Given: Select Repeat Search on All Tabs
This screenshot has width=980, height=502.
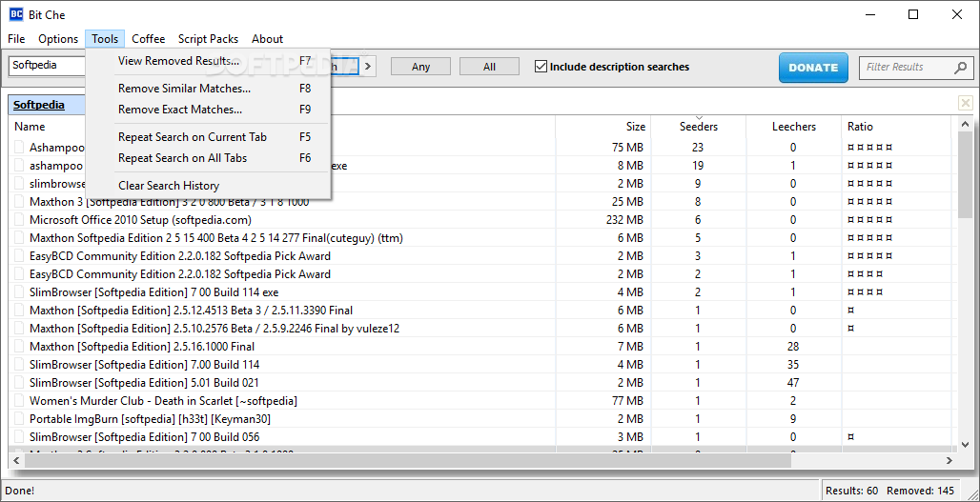Looking at the screenshot, I should [x=208, y=158].
